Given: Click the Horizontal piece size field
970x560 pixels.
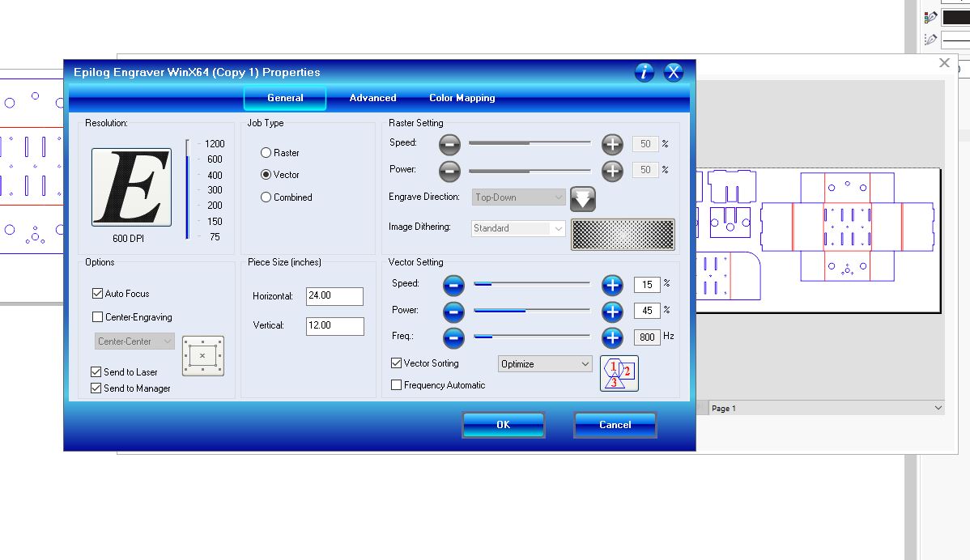Looking at the screenshot, I should pos(334,296).
